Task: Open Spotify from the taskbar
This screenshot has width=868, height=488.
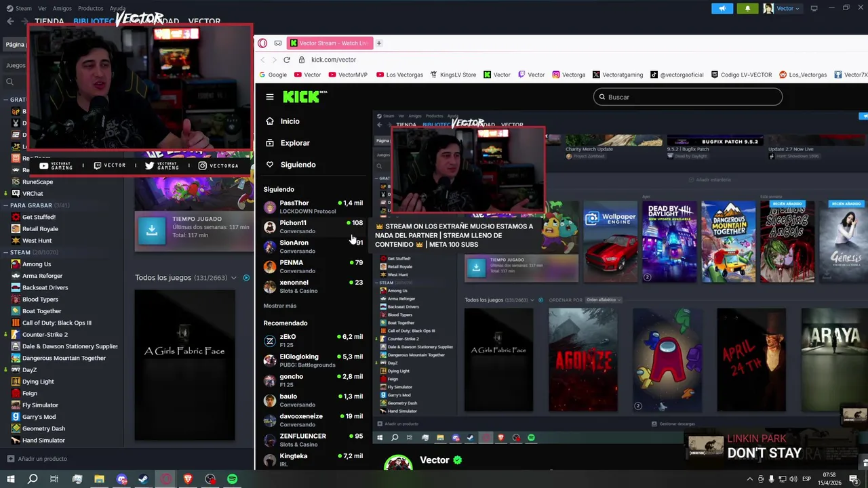Action: [x=233, y=479]
